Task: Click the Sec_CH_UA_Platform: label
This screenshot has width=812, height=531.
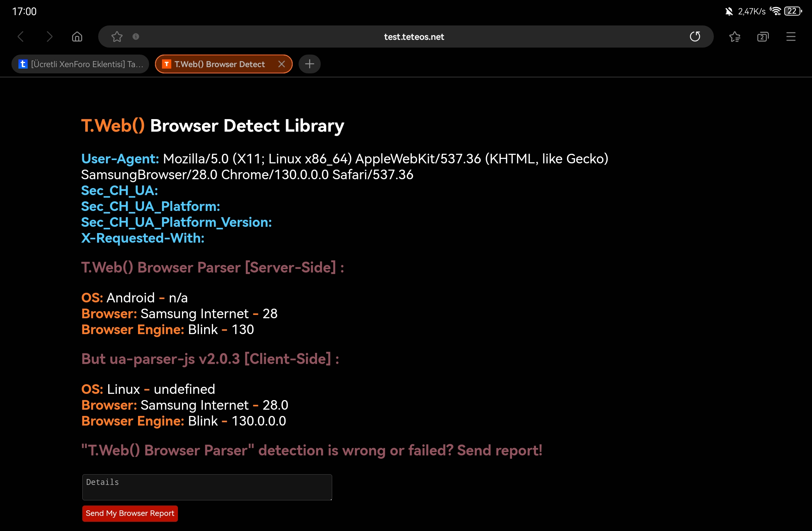Action: tap(151, 206)
